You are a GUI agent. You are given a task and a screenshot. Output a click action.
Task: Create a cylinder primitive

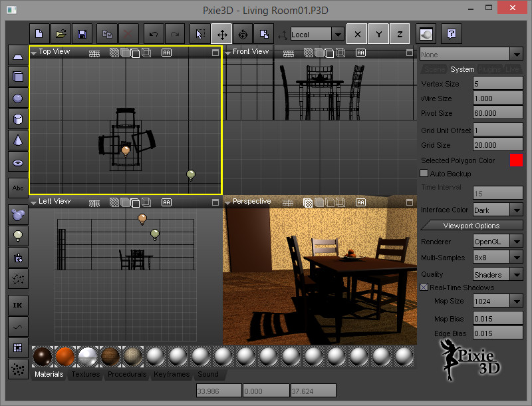point(18,119)
